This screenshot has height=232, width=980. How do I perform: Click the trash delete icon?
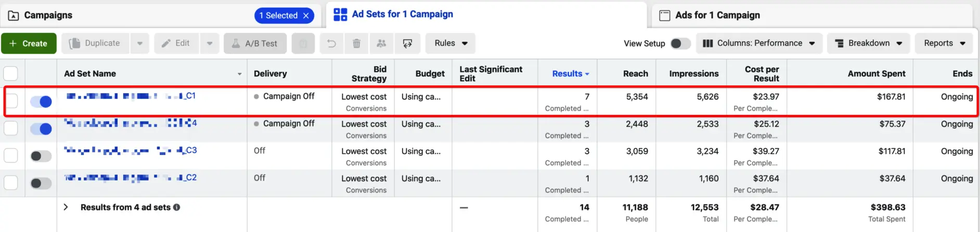[x=356, y=44]
